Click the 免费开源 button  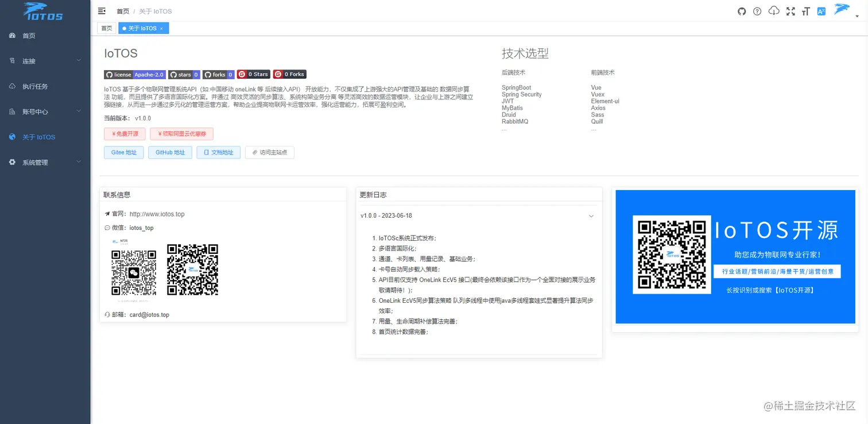point(125,134)
